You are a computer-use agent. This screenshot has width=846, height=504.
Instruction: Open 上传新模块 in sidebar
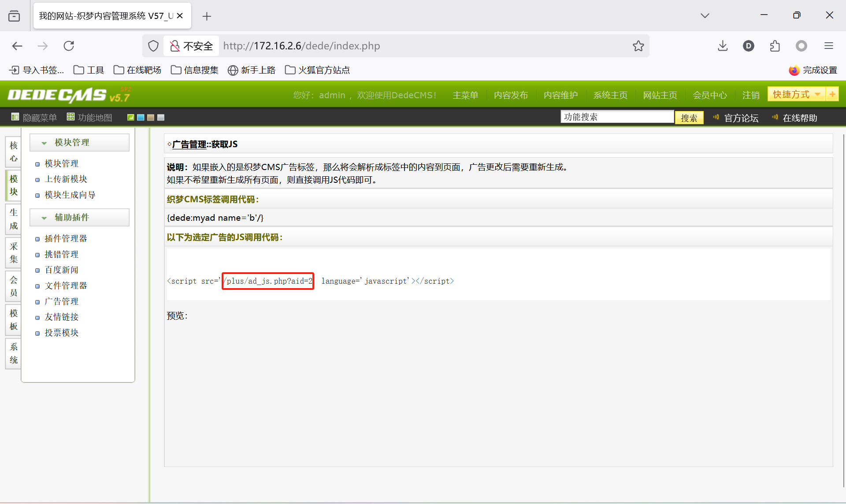(66, 179)
